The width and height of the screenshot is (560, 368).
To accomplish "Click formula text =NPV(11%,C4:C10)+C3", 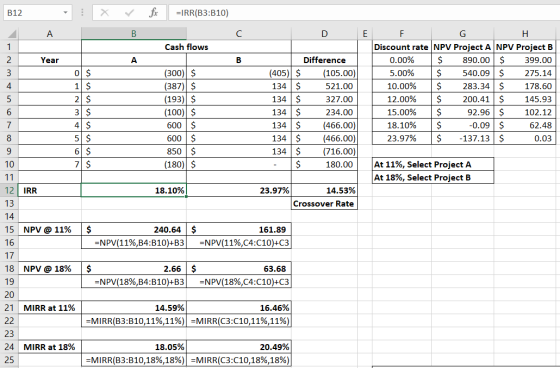I will click(244, 243).
